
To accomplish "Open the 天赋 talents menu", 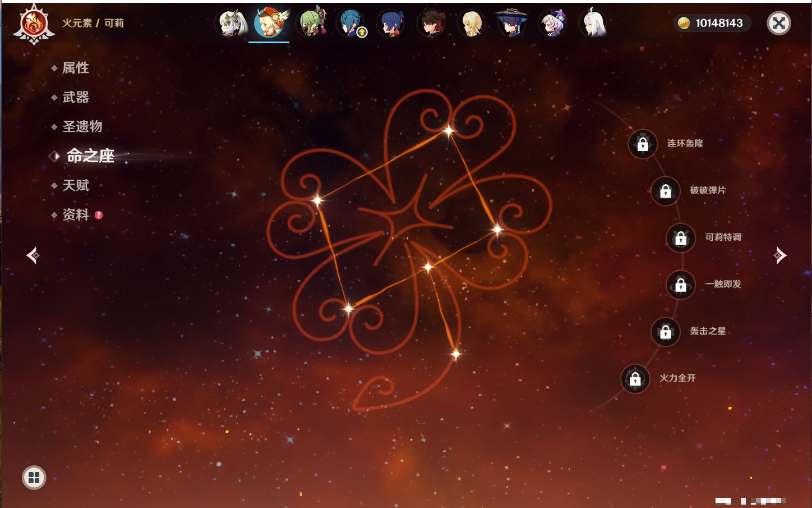I will [x=75, y=185].
